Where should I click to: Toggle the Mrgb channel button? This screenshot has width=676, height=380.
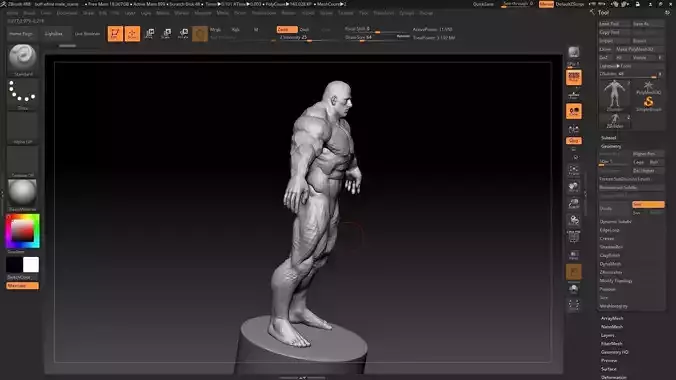click(x=216, y=29)
